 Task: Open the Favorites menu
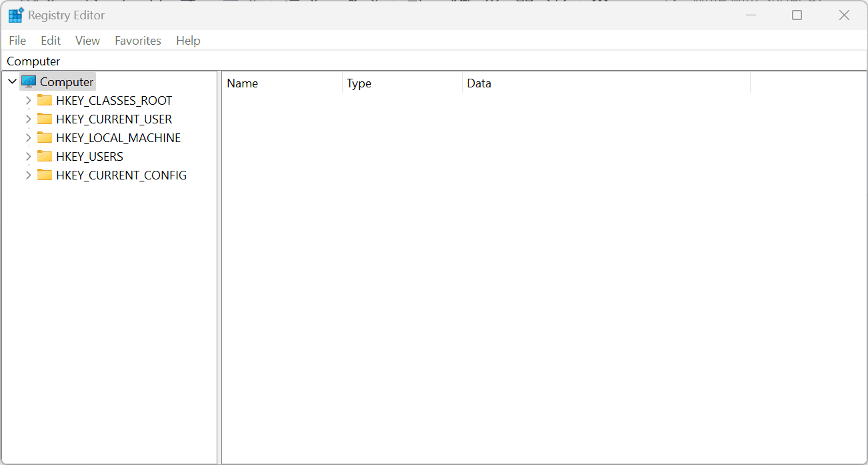138,41
